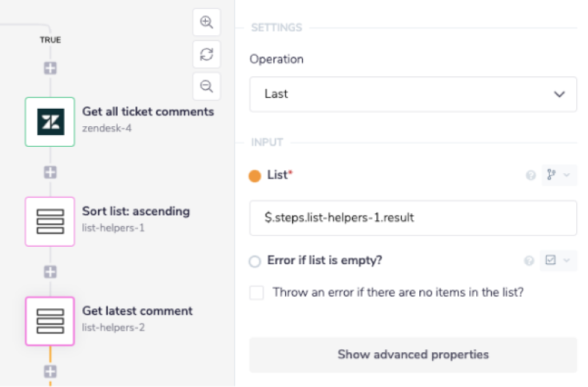
Task: Click inside the List field containing '$.steps.list-helpers-1.result'
Action: (x=413, y=217)
